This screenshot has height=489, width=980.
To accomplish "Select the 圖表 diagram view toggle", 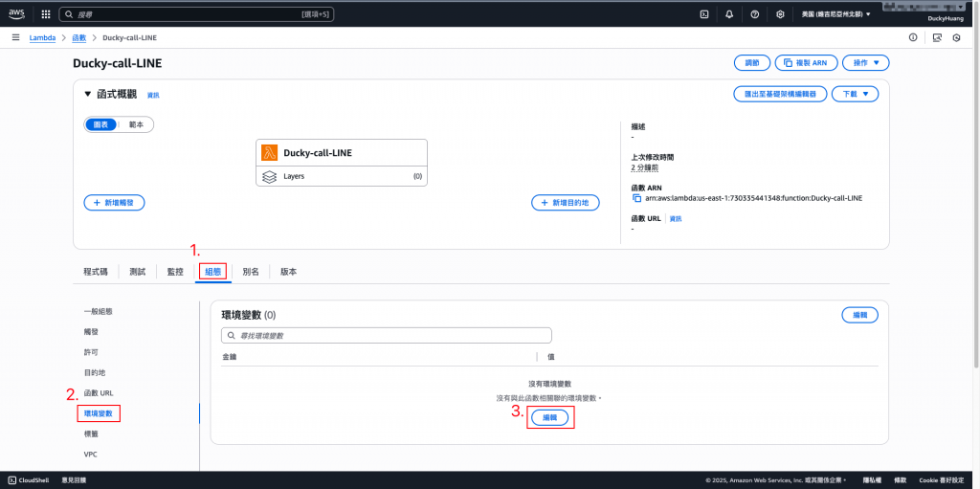I will (100, 124).
